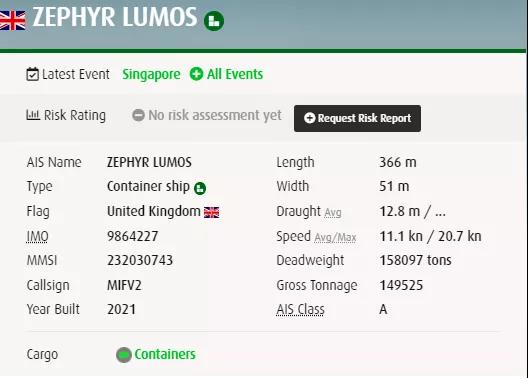Click the Avg/Max label beside Speed
The height and width of the screenshot is (378, 528).
point(335,238)
